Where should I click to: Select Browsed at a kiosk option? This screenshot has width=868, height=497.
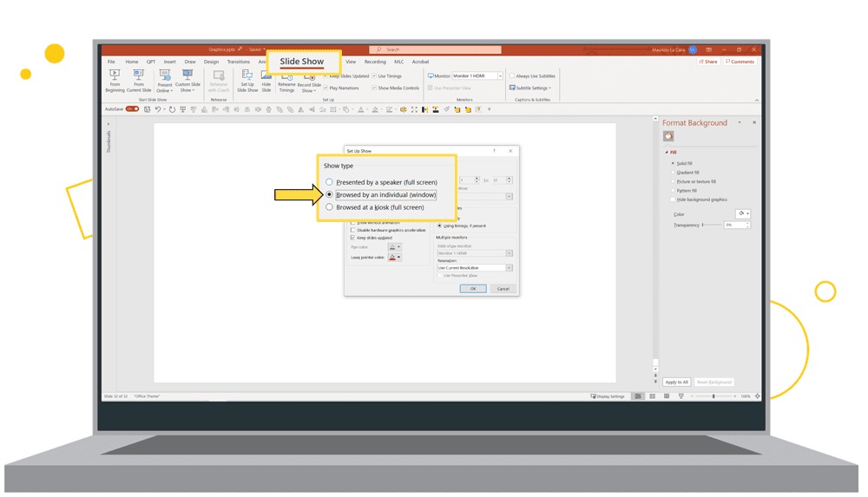pos(330,207)
